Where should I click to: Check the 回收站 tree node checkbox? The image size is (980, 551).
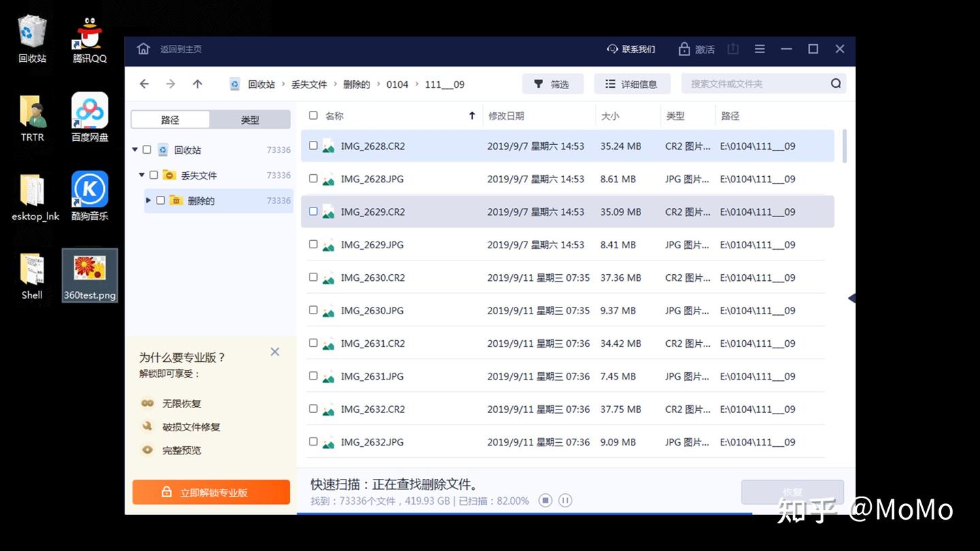(x=147, y=150)
